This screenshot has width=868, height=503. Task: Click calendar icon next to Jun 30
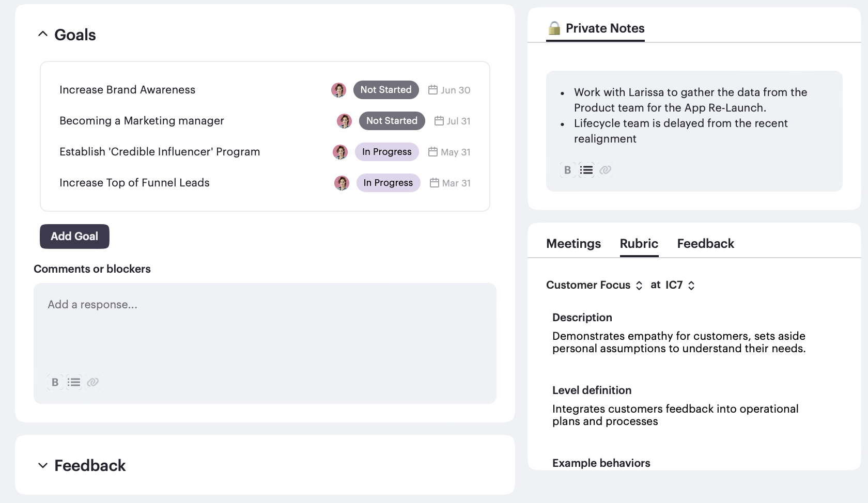coord(433,90)
